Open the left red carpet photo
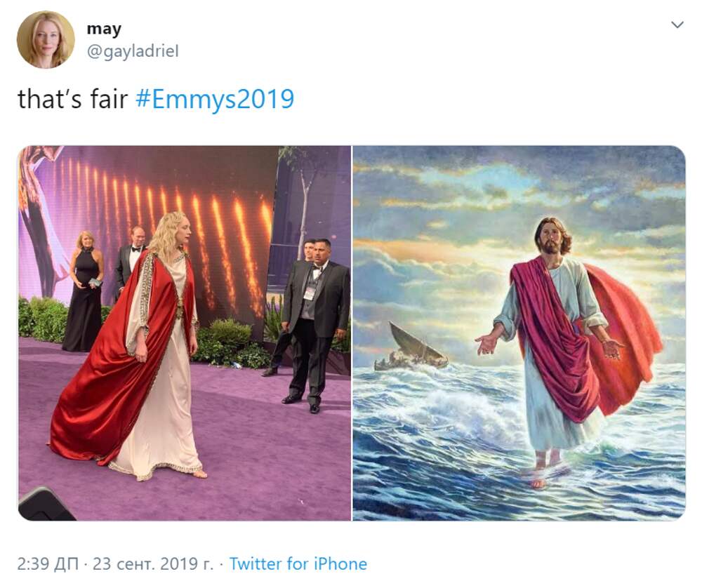 click(x=184, y=333)
